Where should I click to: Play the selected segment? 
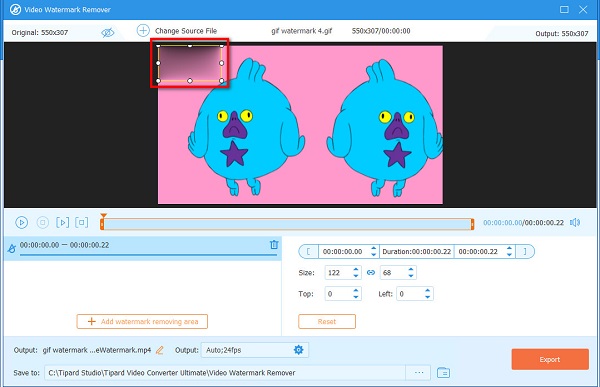[x=62, y=222]
